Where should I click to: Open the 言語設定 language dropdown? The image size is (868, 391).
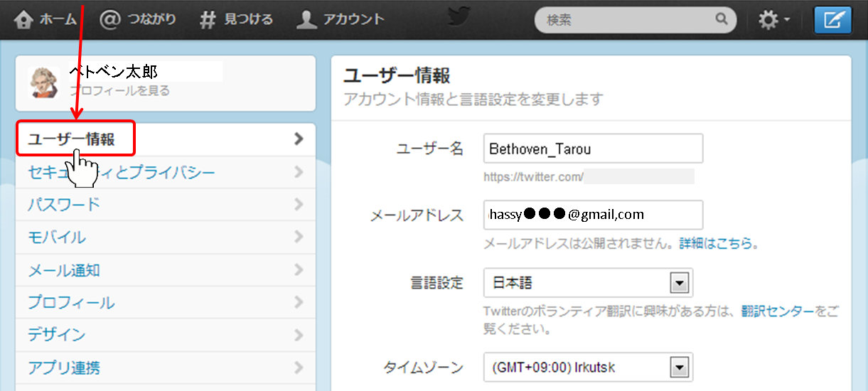(680, 283)
